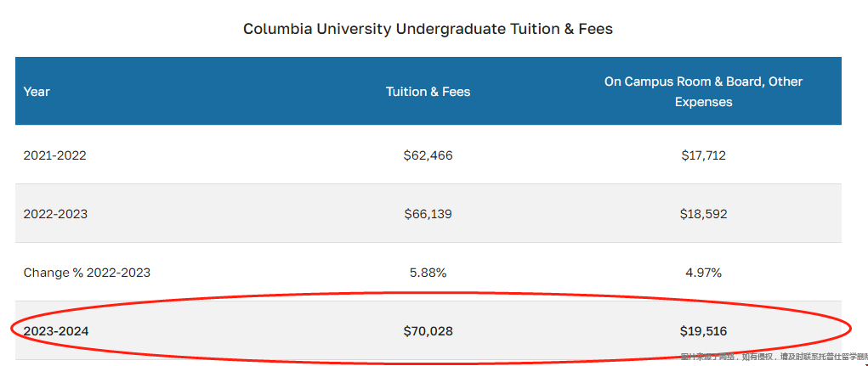This screenshot has height=366, width=868.
Task: Select the Year column header
Action: tap(37, 92)
